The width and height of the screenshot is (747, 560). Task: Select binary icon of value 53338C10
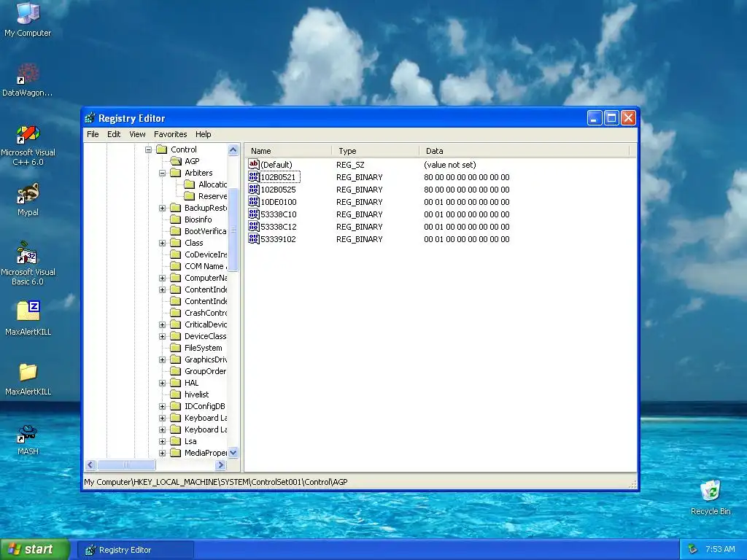point(253,214)
